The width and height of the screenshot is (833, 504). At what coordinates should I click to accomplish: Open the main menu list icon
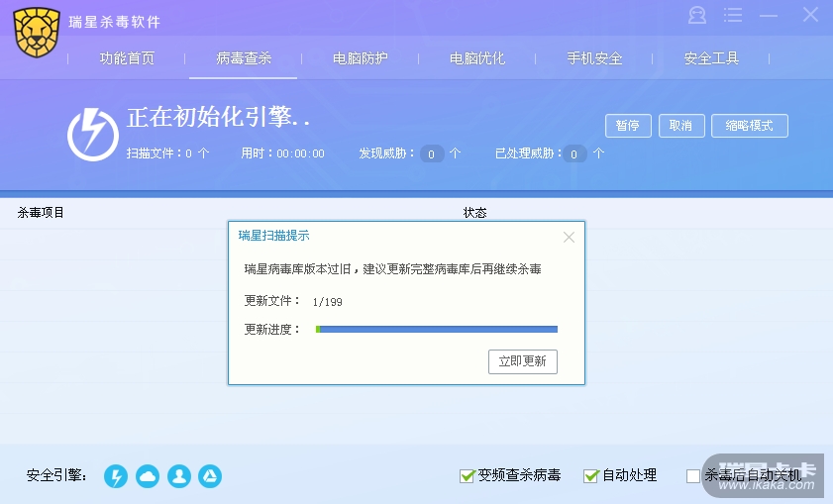click(733, 16)
